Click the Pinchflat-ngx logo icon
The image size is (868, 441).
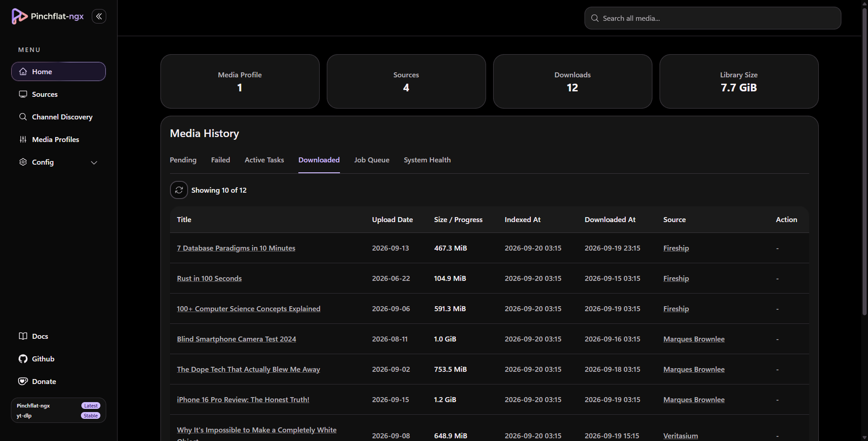[x=19, y=16]
